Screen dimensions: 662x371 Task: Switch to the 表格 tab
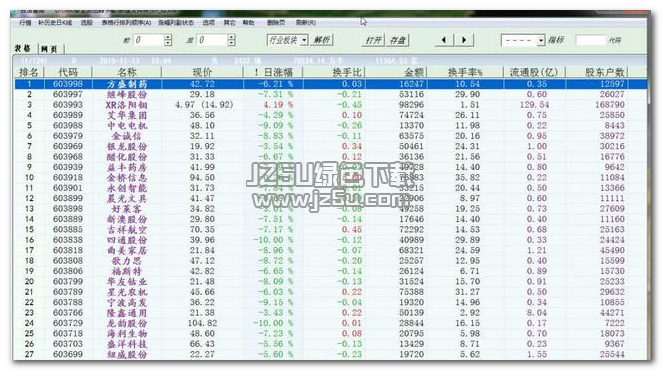(x=23, y=48)
